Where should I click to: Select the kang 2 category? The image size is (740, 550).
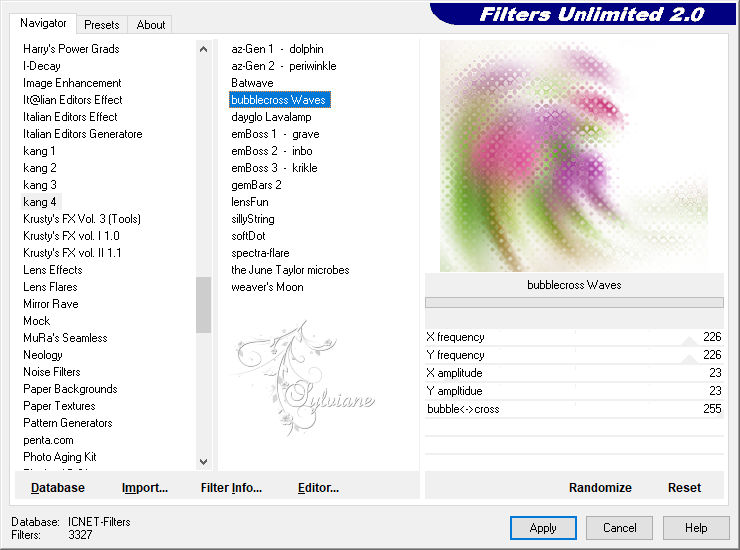(x=40, y=168)
